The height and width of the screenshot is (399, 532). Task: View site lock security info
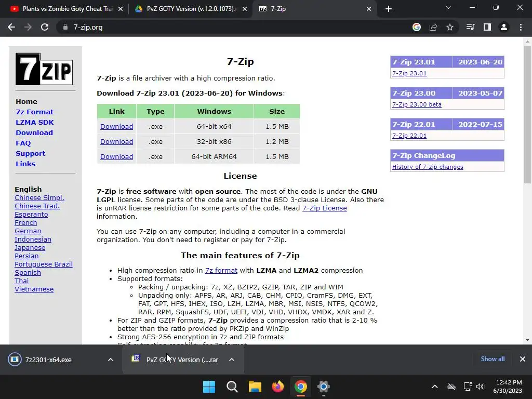pyautogui.click(x=65, y=27)
